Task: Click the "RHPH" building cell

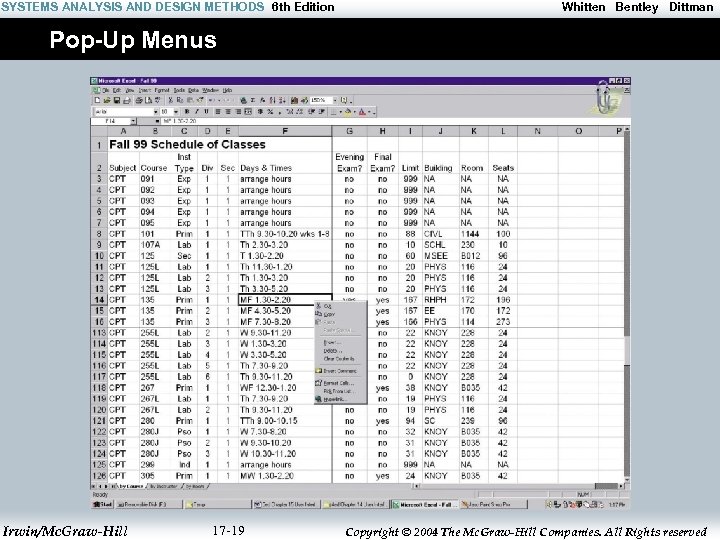Action: tap(440, 300)
